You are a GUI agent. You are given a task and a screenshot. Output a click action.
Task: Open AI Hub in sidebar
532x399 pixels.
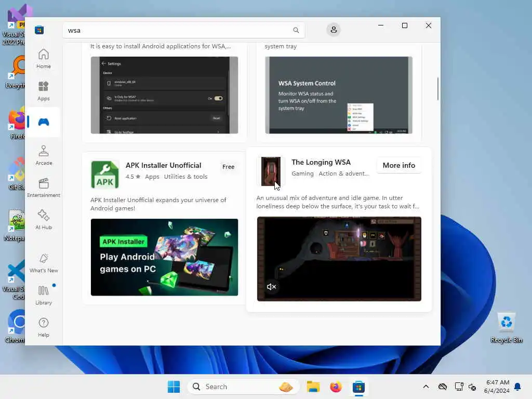(x=44, y=220)
